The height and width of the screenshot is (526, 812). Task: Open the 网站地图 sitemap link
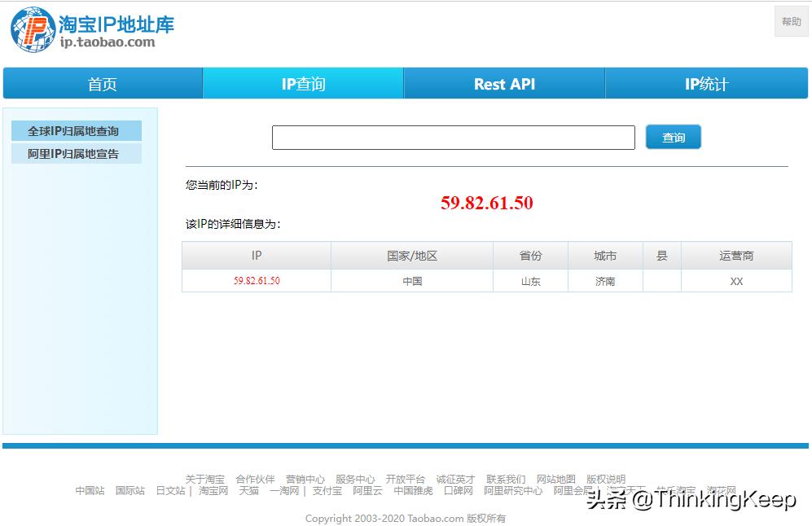(556, 479)
